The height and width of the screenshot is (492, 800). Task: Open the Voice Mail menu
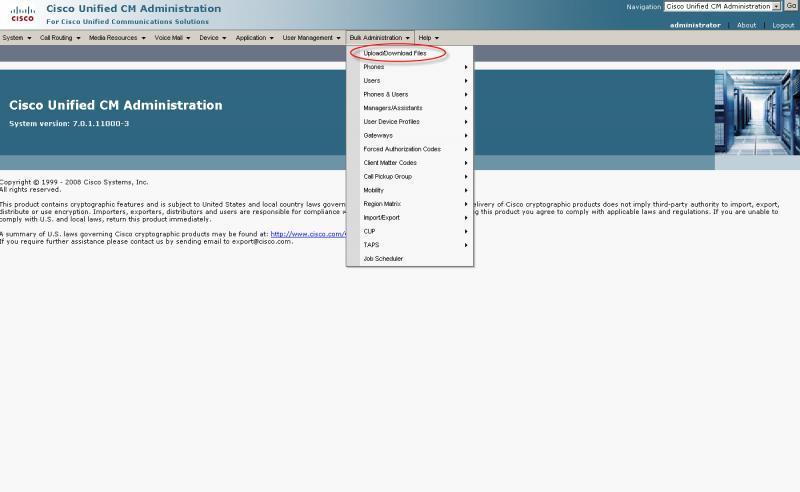172,38
